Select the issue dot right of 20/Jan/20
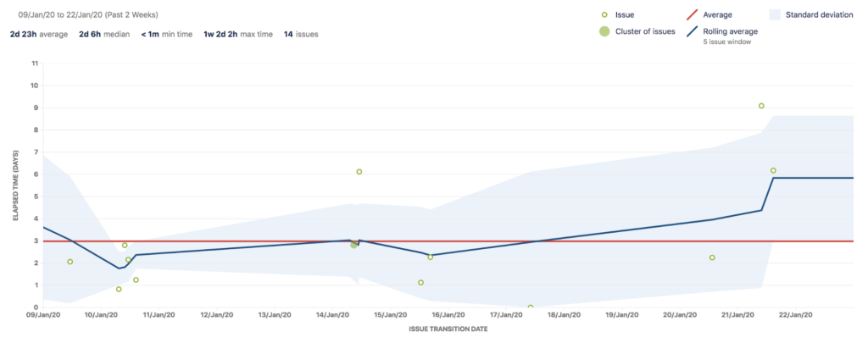Screen dimensions: 868x343 click(x=712, y=257)
